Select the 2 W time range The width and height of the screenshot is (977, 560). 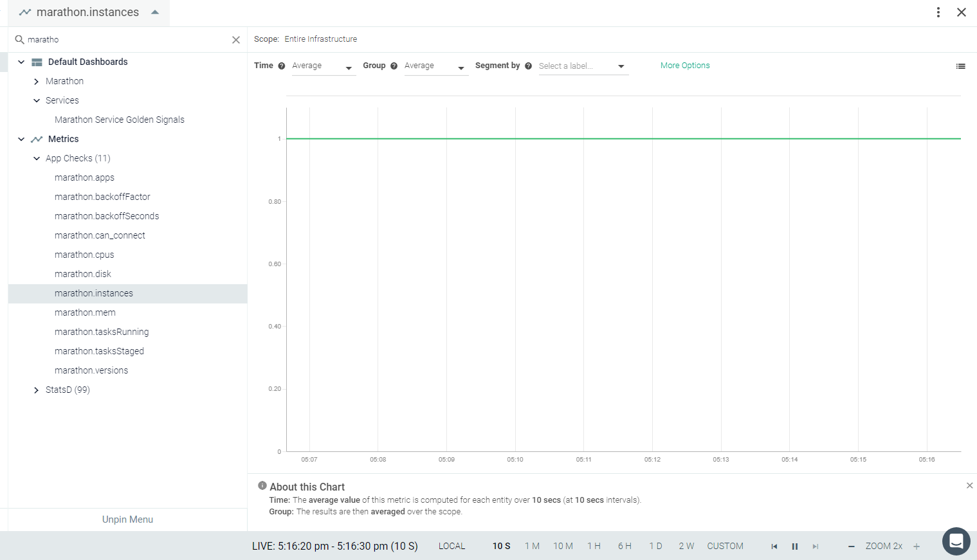point(686,546)
